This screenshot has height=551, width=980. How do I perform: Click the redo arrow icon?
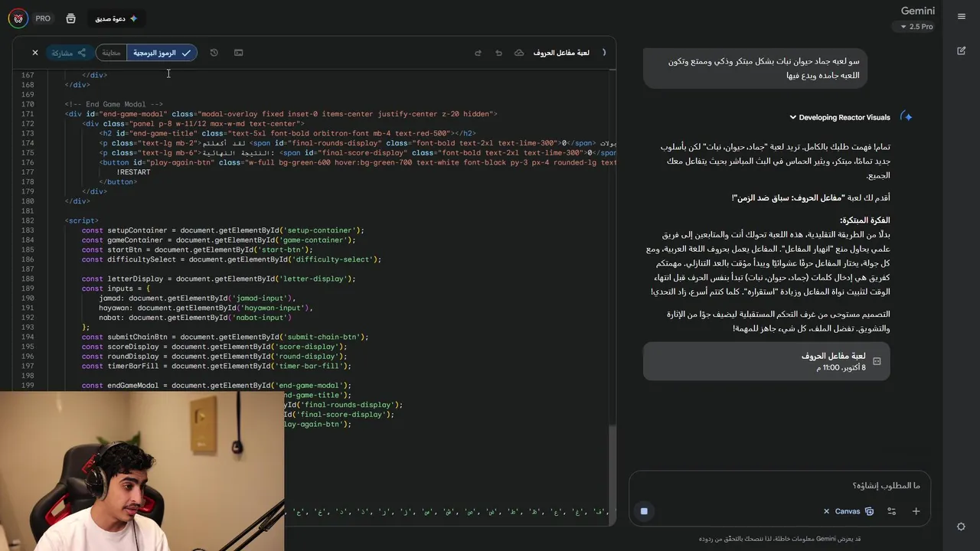point(479,53)
